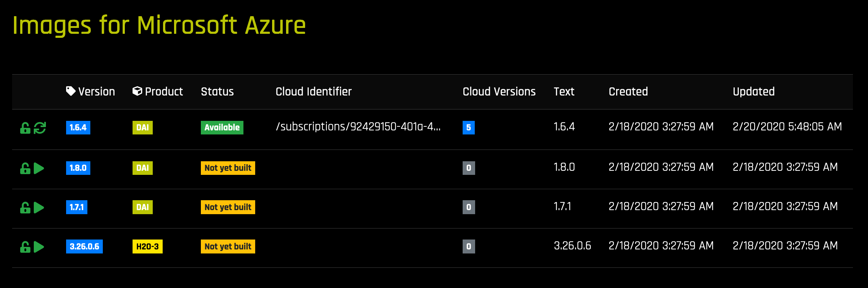The image size is (868, 288).
Task: Click the tag icon next to Version header
Action: coord(71,91)
